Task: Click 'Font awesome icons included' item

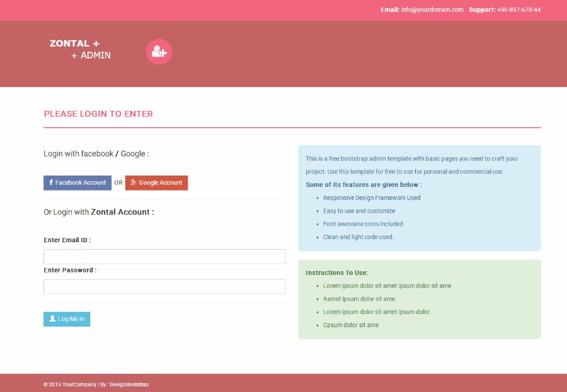Action: (363, 224)
